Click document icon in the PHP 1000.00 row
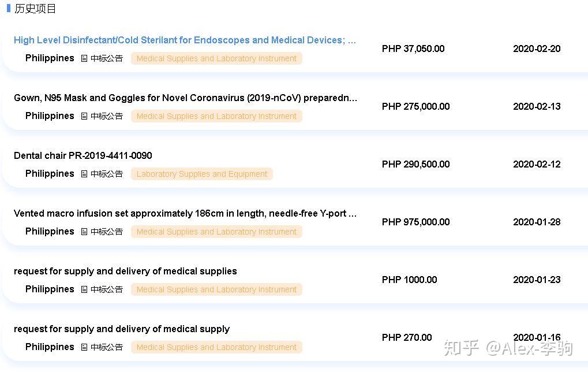Image resolution: width=588 pixels, height=372 pixels. click(84, 289)
